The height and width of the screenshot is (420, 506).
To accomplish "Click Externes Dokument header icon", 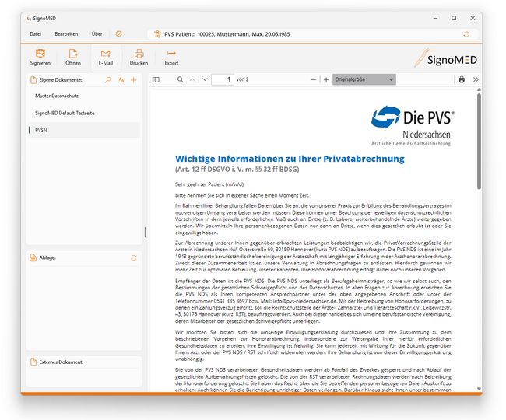I will pos(33,362).
